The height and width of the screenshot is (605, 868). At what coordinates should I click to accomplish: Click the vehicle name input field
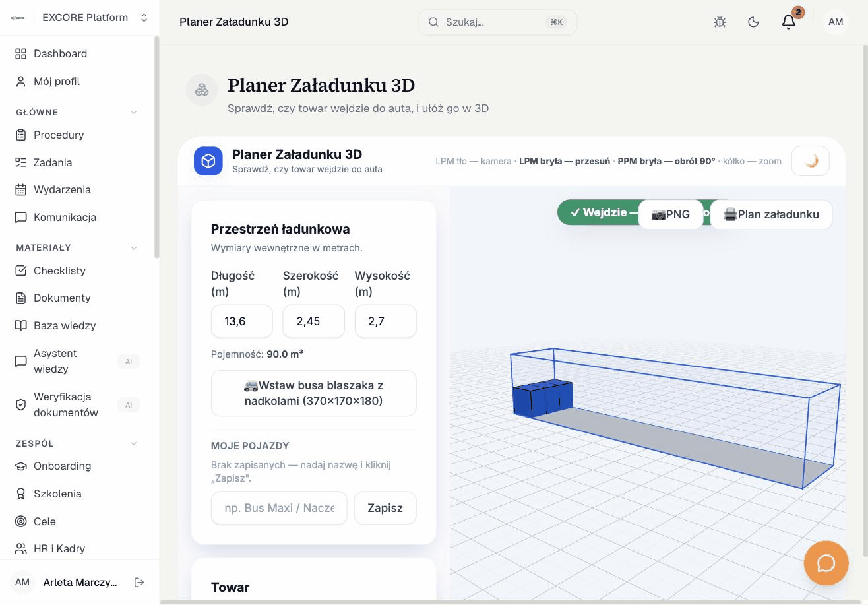pyautogui.click(x=279, y=508)
